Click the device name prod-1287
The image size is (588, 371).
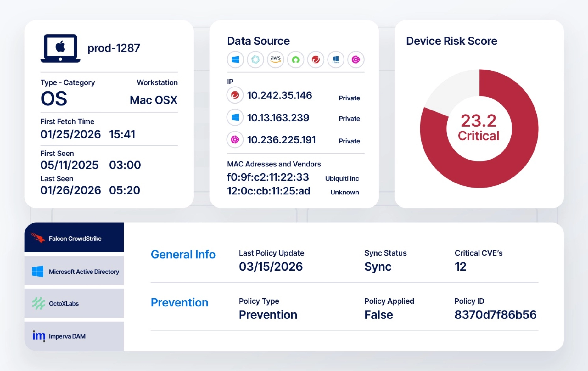tap(114, 48)
